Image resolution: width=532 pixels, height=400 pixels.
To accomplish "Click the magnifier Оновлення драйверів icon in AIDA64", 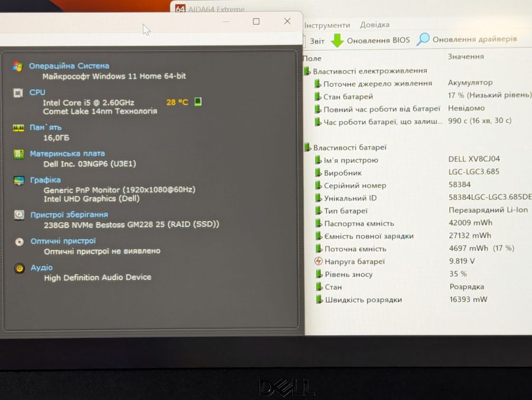I will 423,40.
